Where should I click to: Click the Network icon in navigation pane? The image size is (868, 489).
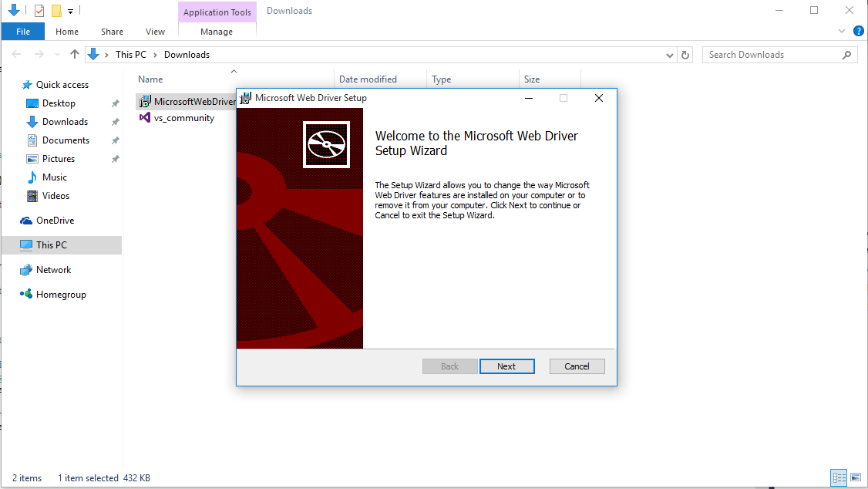[26, 270]
